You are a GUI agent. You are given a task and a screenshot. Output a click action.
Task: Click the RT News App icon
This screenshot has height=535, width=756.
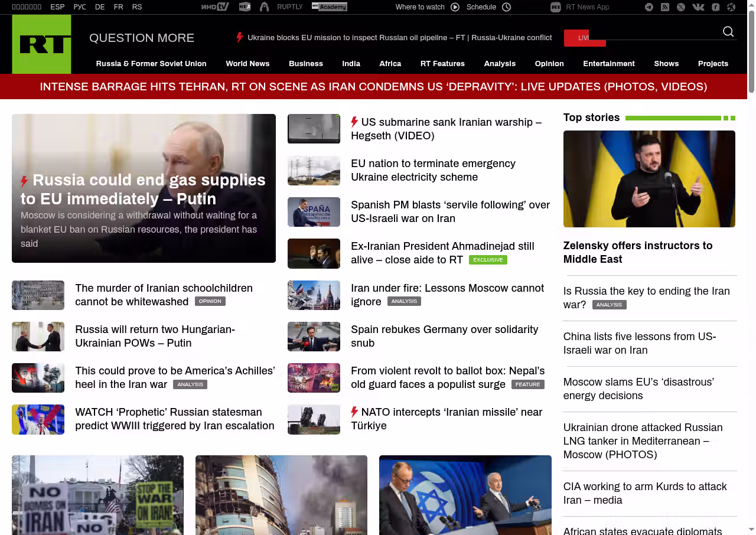[x=555, y=7]
